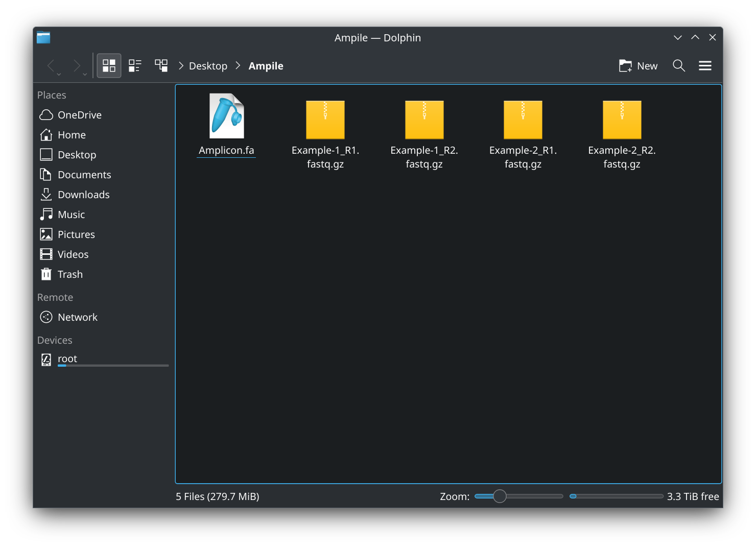The image size is (756, 547).
Task: Open Network under Remote
Action: tap(103, 317)
